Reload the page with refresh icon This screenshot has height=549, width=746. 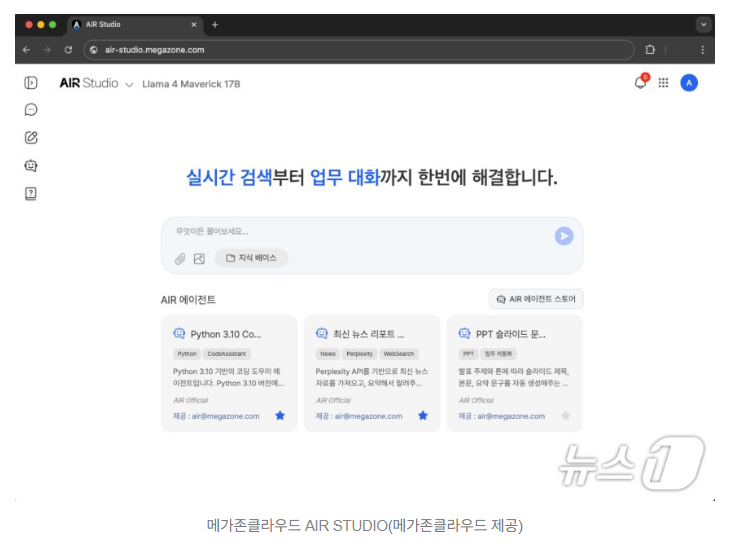(68, 50)
